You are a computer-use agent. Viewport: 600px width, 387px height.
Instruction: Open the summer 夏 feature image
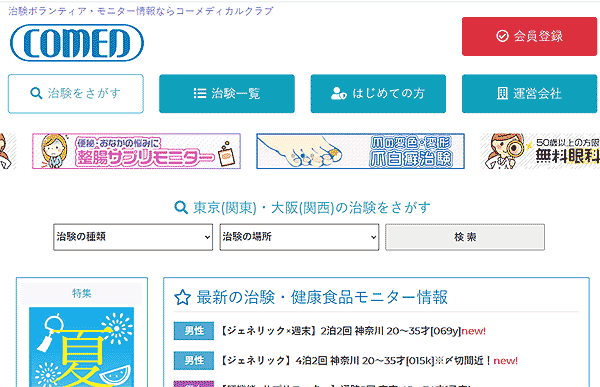[x=82, y=347]
